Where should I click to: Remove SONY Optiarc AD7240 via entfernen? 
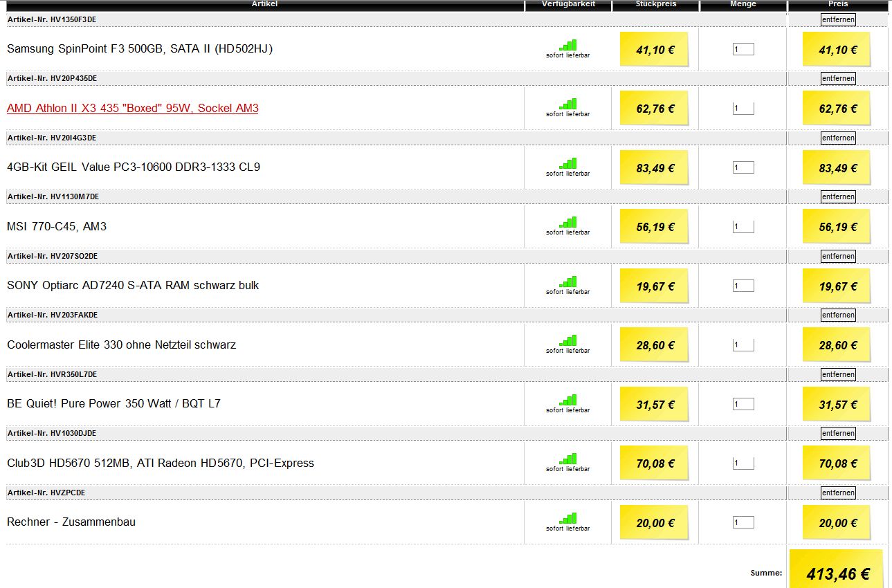pos(838,256)
